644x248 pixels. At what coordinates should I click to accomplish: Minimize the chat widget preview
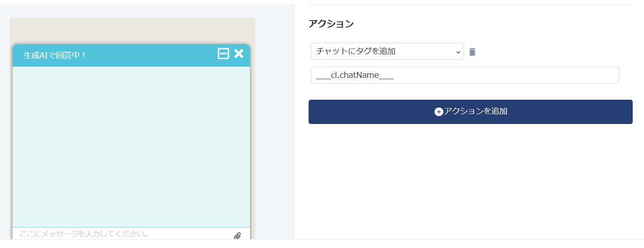click(x=223, y=54)
